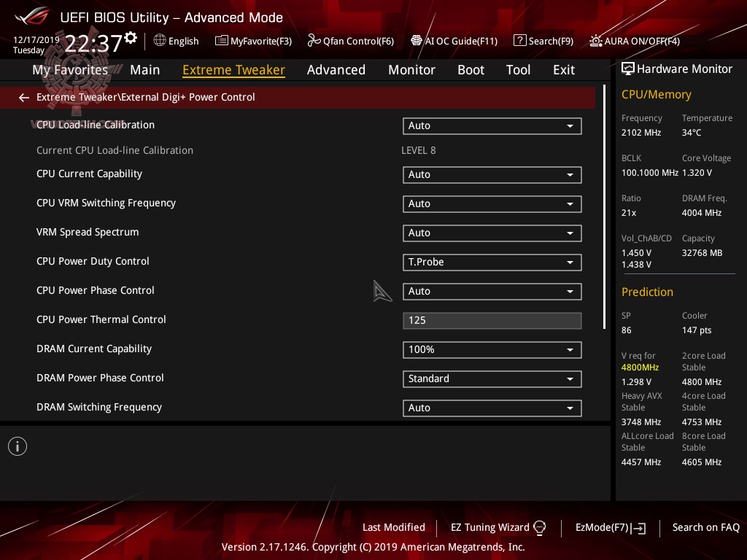Viewport: 747px width, 560px height.
Task: Switch to EzMode(F7)
Action: click(x=602, y=527)
